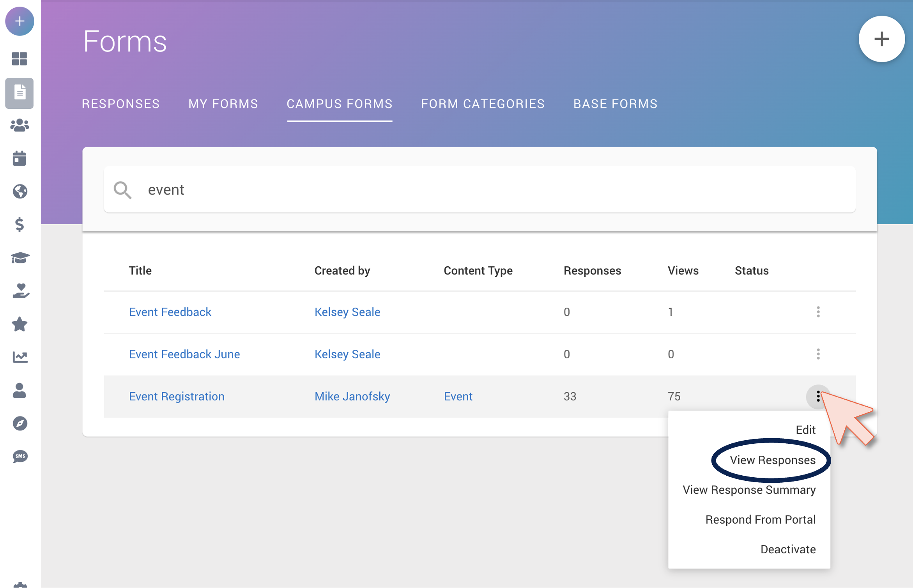913x588 pixels.
Task: Select the Campus Forms tab
Action: click(340, 104)
